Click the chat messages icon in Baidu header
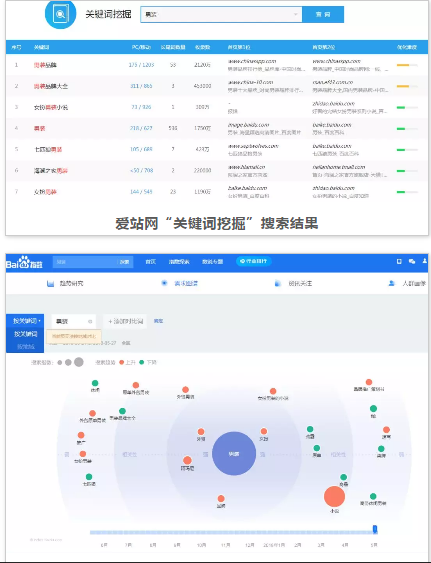The image size is (431, 563). 412,261
